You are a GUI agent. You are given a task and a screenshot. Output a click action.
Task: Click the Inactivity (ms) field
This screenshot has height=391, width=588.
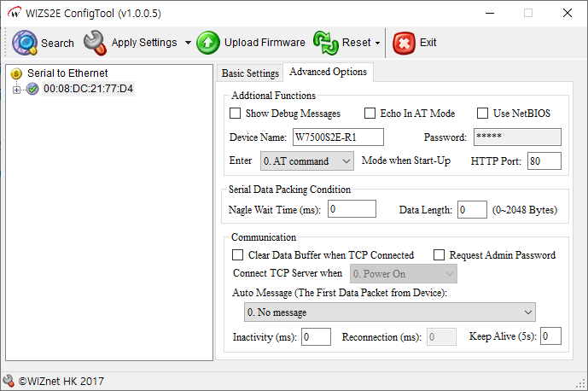point(316,336)
